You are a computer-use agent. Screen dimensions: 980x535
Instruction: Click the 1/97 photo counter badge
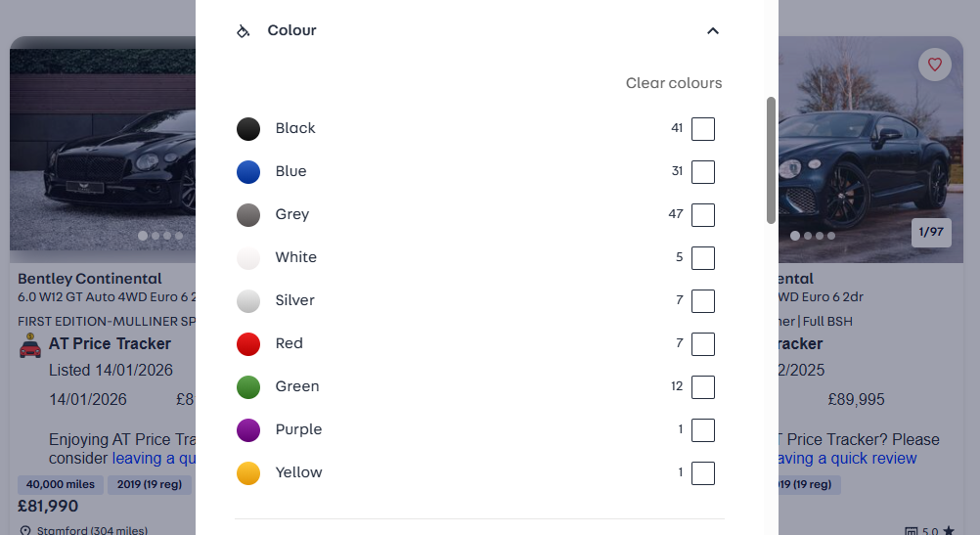pyautogui.click(x=930, y=234)
